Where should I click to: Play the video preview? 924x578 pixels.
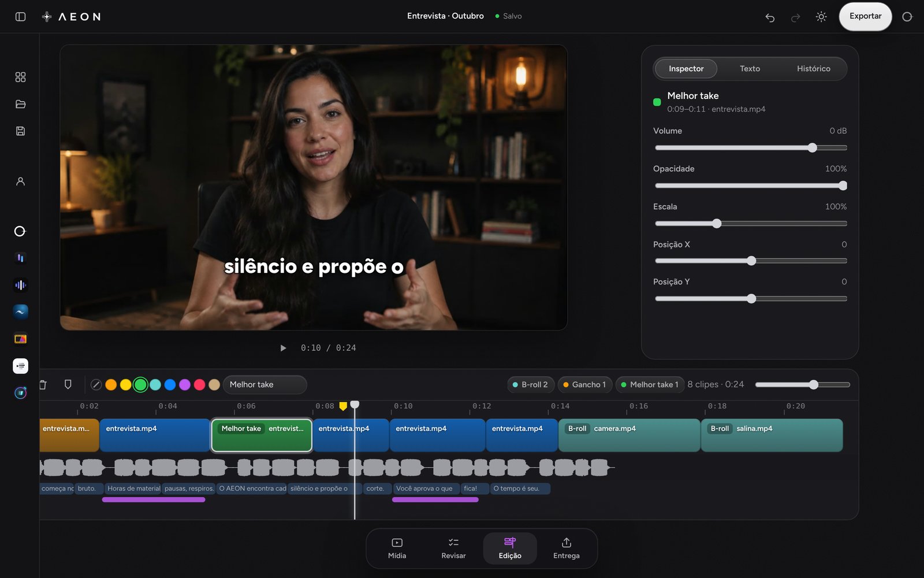click(283, 348)
